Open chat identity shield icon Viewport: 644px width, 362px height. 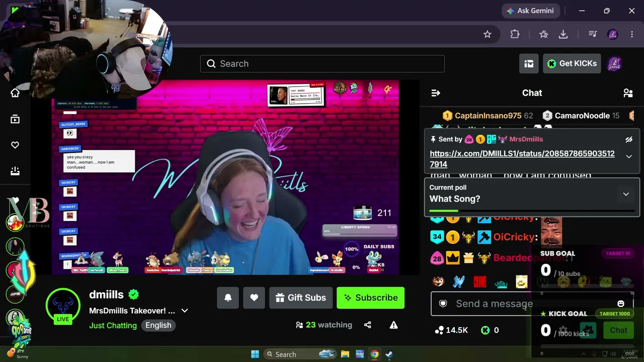click(x=443, y=304)
